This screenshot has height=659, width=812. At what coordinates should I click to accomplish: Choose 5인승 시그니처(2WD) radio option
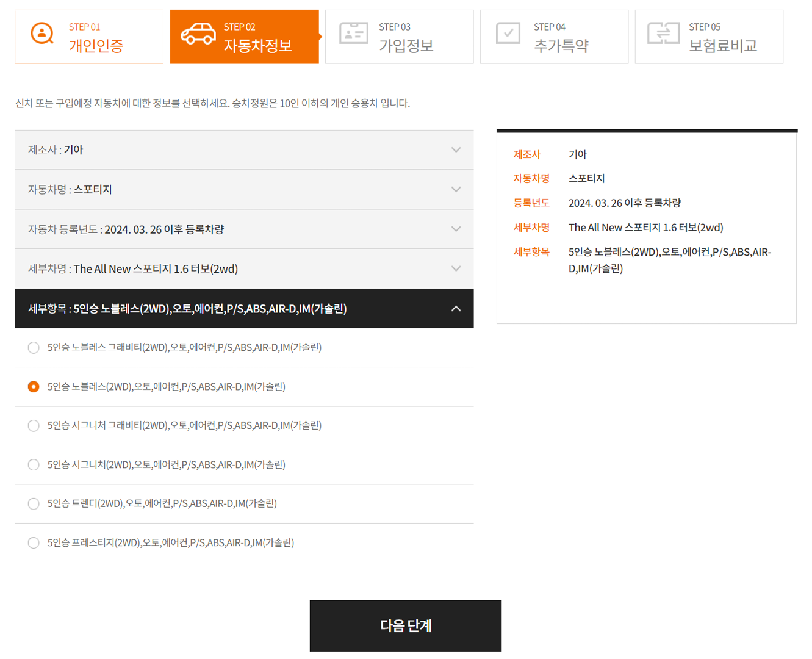point(34,464)
